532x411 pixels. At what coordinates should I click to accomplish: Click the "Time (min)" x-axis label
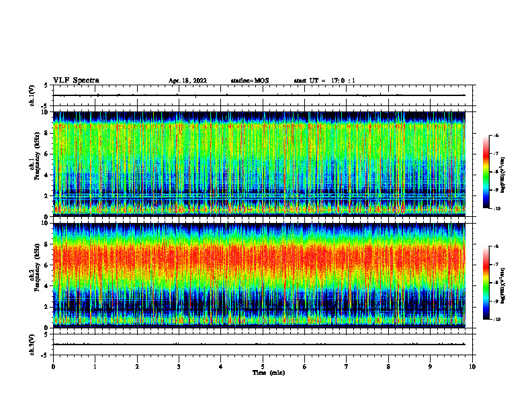269,373
